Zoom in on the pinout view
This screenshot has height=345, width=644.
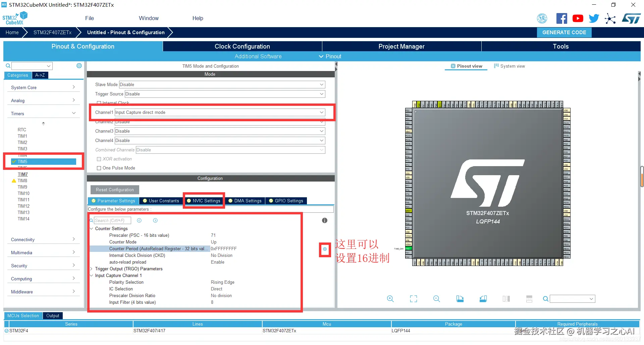pos(390,299)
